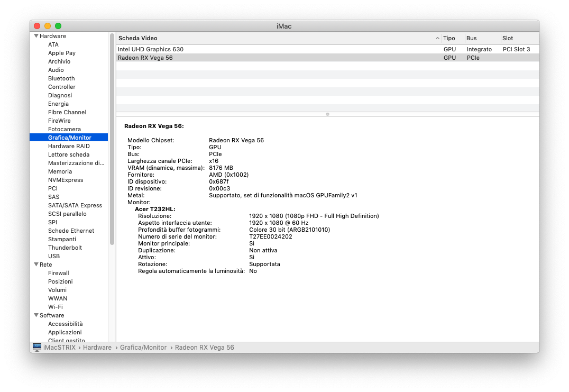Select Controller in the sidebar
This screenshot has height=392, width=569.
(x=62, y=87)
